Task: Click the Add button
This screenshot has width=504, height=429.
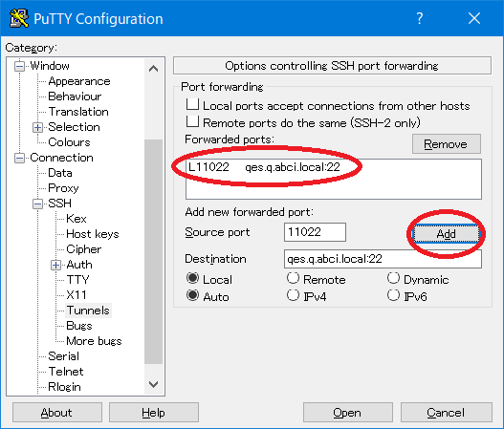Action: point(447,233)
